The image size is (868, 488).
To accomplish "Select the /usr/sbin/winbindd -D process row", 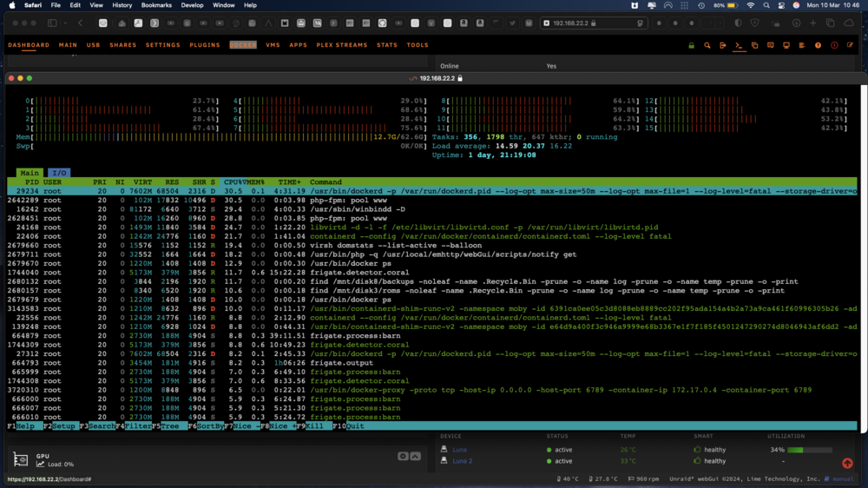I will 431,208.
